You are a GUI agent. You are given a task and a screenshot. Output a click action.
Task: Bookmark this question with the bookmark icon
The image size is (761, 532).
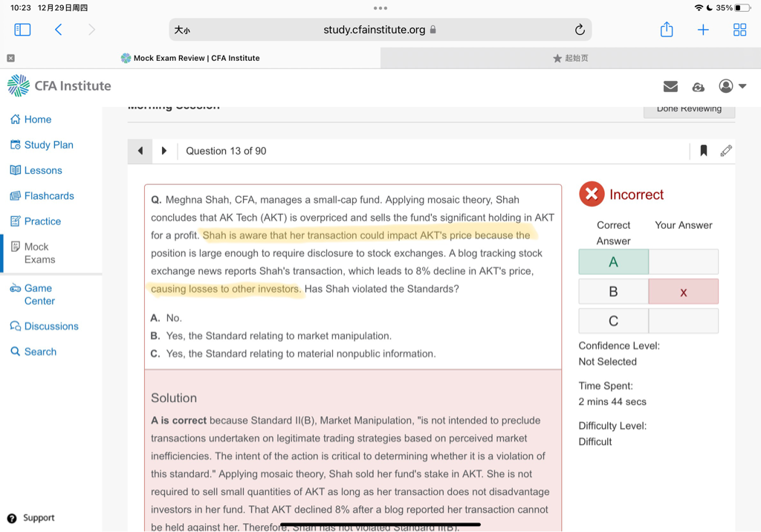tap(703, 151)
